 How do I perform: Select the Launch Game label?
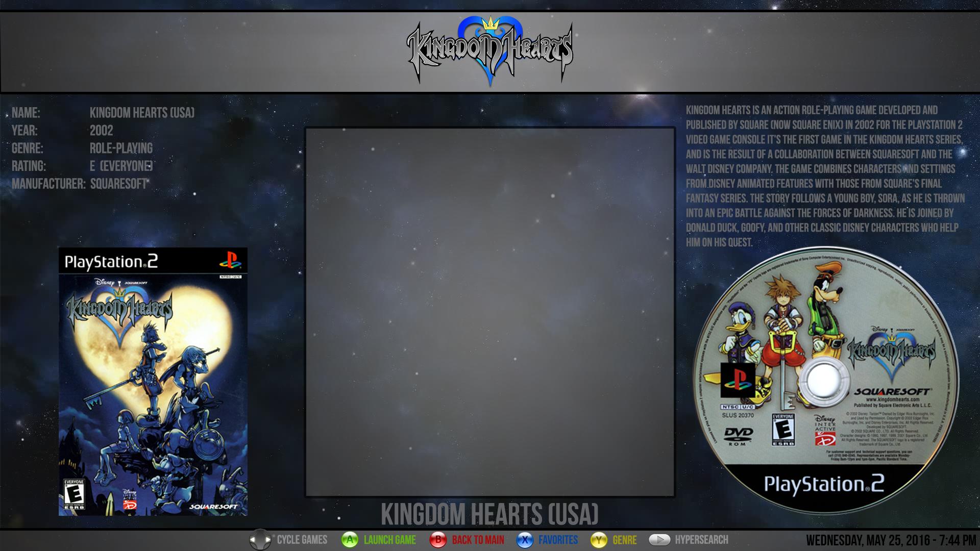[x=390, y=540]
